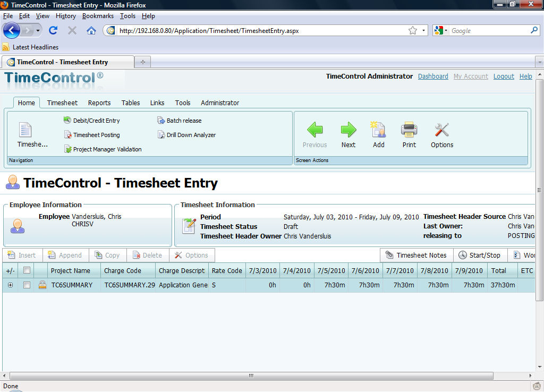Open Project Manager Validation
Image resolution: width=544 pixels, height=392 pixels.
(x=103, y=149)
